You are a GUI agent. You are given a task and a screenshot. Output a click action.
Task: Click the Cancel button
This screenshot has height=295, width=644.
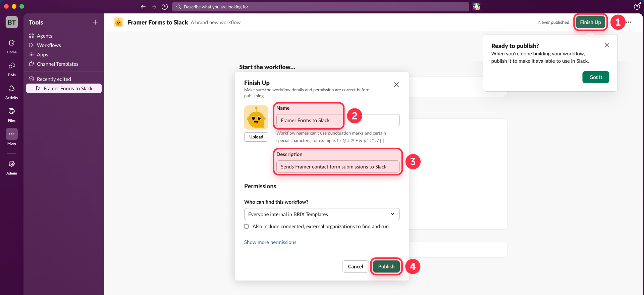pyautogui.click(x=356, y=266)
